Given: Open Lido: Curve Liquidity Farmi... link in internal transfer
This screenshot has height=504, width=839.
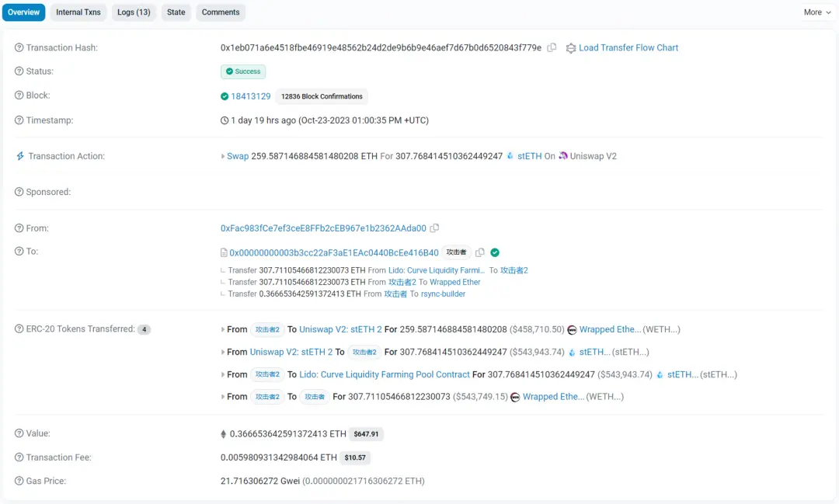Looking at the screenshot, I should pyautogui.click(x=437, y=270).
